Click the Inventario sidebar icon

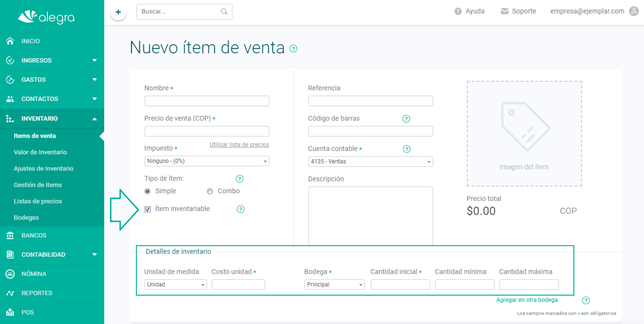(10, 118)
